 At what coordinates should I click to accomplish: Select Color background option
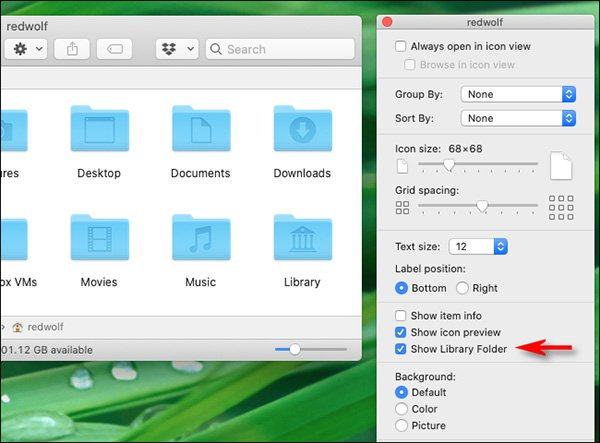pos(402,409)
